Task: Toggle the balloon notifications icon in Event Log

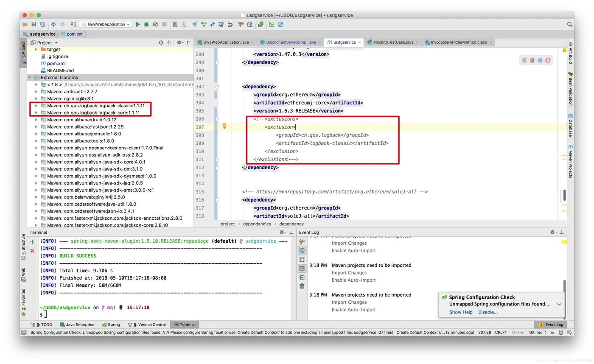Action: point(302,251)
